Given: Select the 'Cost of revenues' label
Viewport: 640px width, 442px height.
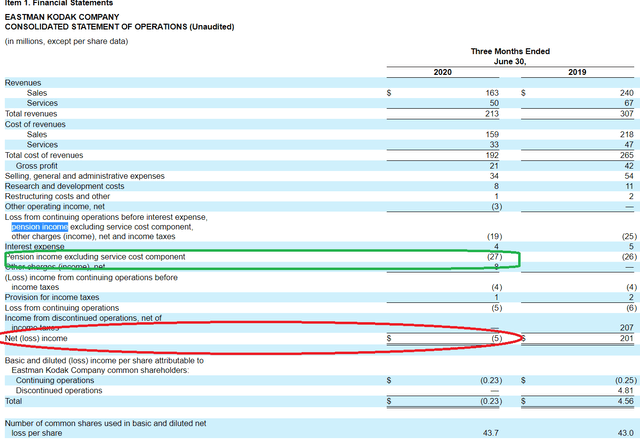Looking at the screenshot, I should (x=35, y=124).
